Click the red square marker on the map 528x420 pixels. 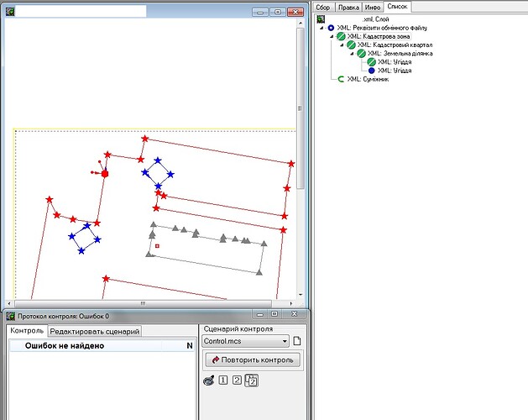[105, 174]
